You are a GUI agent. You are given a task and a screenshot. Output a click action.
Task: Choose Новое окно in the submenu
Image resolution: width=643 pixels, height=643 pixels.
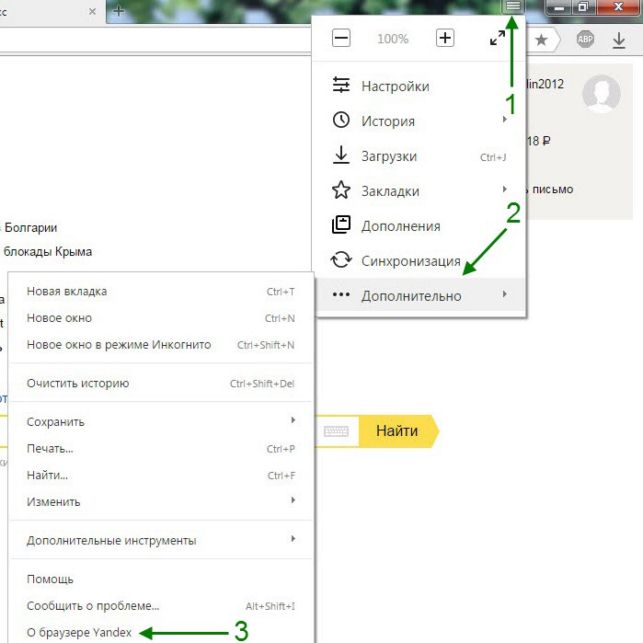(161, 318)
